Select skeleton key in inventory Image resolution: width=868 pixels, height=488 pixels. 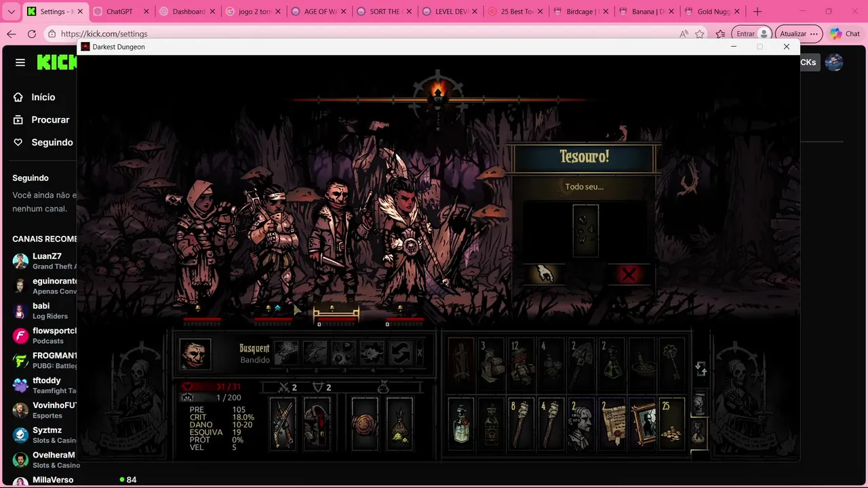click(x=671, y=363)
